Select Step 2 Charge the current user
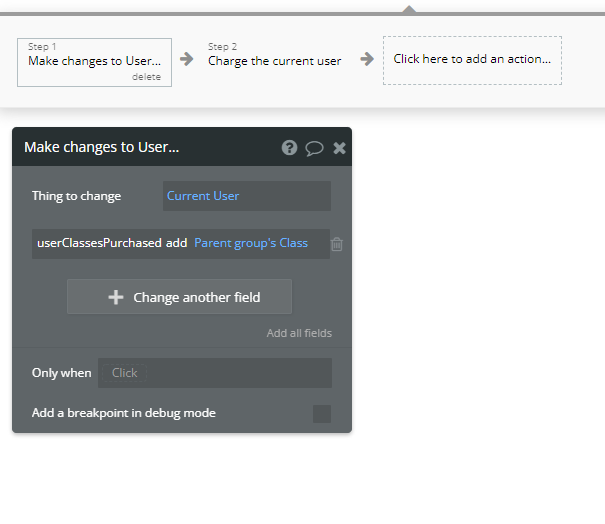605x524 pixels. tap(275, 56)
